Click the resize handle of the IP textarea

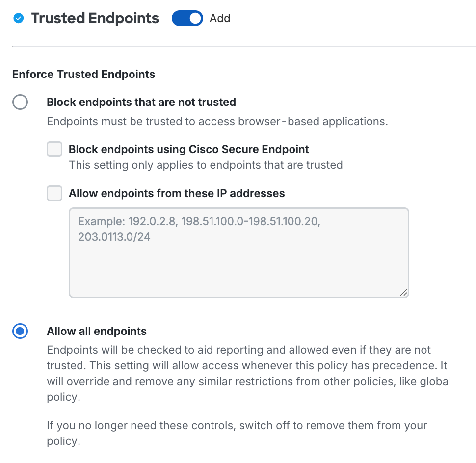point(403,293)
